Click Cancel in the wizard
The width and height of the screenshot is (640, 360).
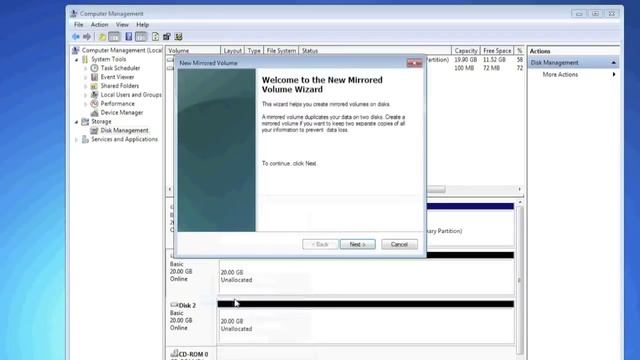pos(399,244)
